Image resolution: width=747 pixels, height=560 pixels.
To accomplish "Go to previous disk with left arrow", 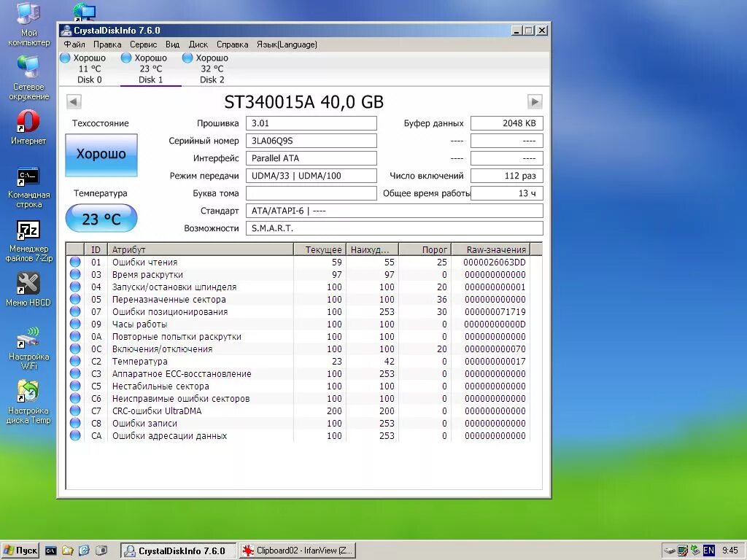I will click(74, 101).
